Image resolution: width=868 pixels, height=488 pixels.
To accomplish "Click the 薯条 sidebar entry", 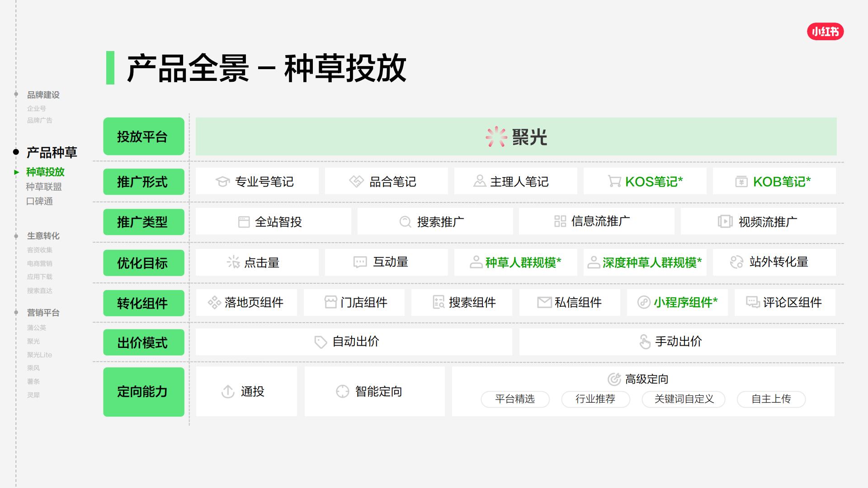I will pyautogui.click(x=33, y=381).
